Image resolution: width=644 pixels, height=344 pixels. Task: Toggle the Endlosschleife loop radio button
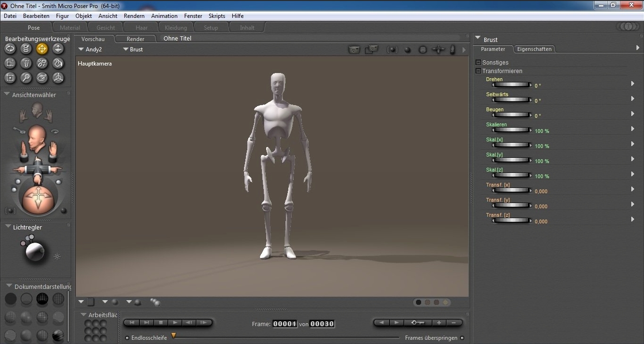click(127, 338)
